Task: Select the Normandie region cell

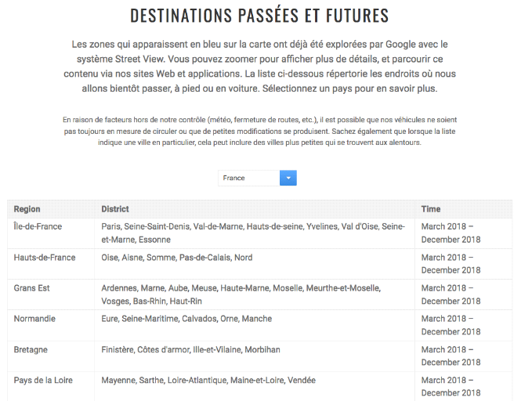Action: [36, 319]
